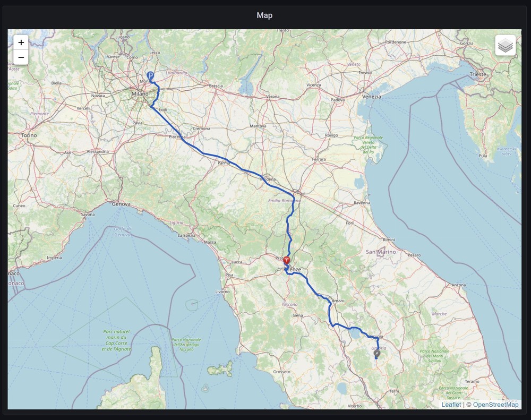The image size is (531, 420).
Task: Click the Verona city label
Action: click(272, 97)
